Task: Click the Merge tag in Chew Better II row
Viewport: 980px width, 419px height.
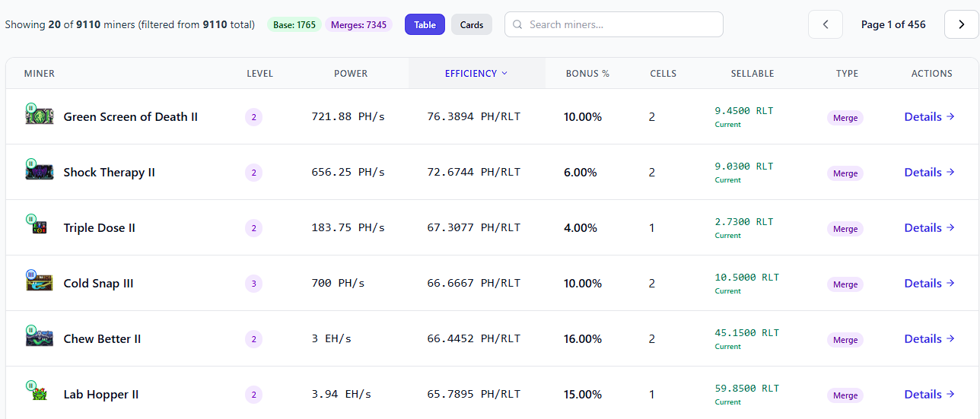Action: [845, 340]
